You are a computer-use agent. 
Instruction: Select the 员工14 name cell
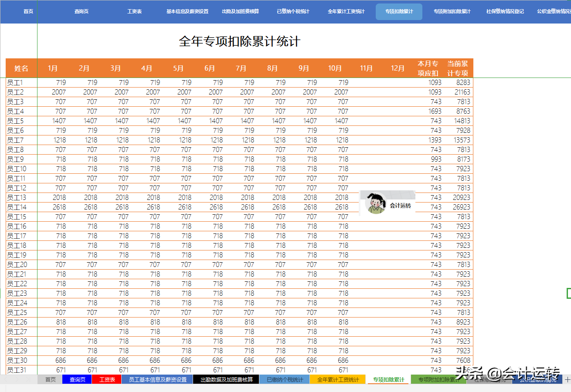pos(21,207)
